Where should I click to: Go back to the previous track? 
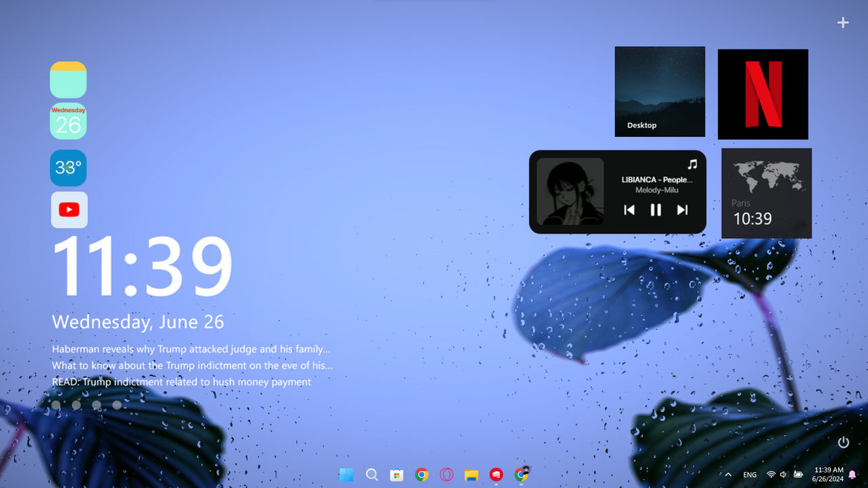click(629, 209)
